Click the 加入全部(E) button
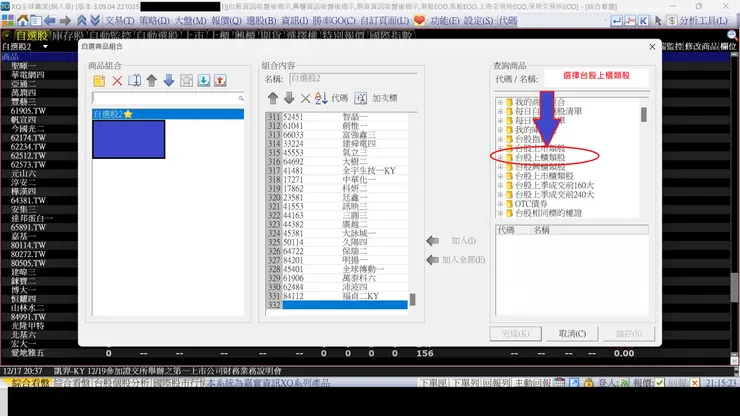Screen dimensions: 740x416 [456, 260]
